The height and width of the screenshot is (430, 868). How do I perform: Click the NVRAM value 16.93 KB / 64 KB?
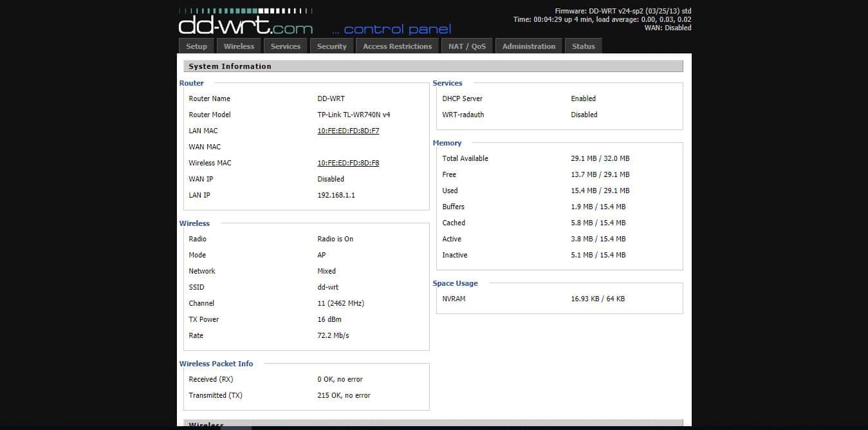tap(598, 299)
